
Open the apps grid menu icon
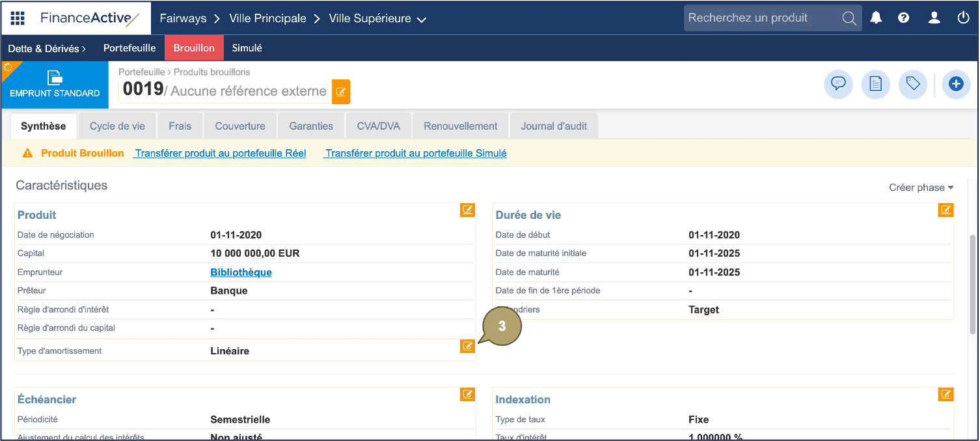[18, 18]
